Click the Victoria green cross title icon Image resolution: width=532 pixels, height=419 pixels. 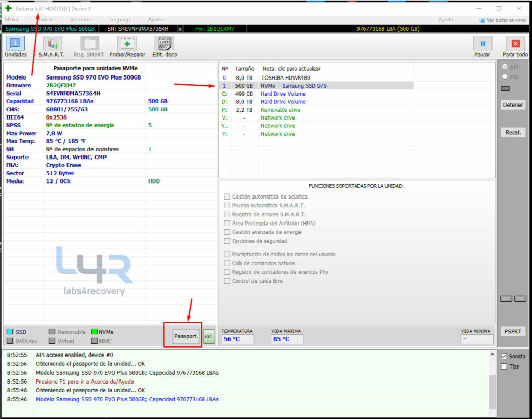pyautogui.click(x=8, y=8)
